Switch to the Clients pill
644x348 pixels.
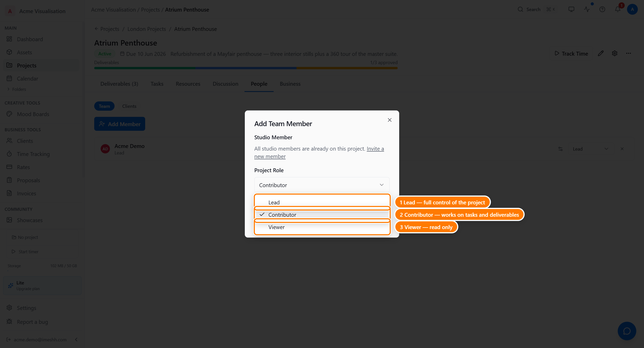click(129, 106)
